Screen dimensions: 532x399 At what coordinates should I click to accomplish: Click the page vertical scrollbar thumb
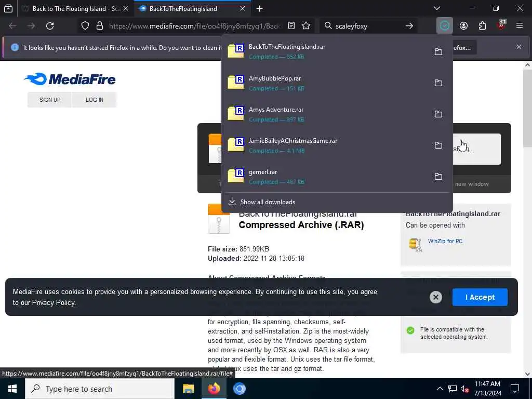click(527, 109)
